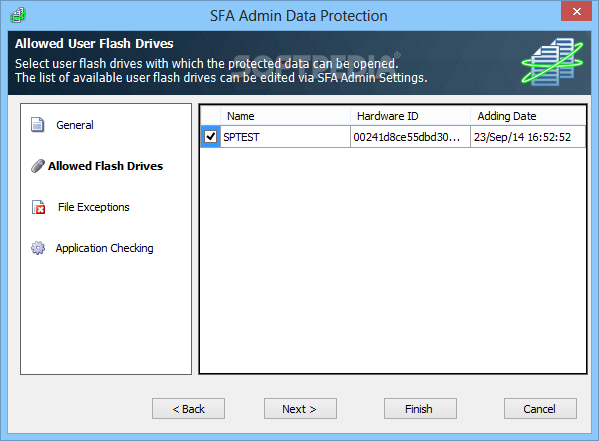Screen dimensions: 599x441
Task: Cancel the data protection wizard
Action: coord(540,409)
